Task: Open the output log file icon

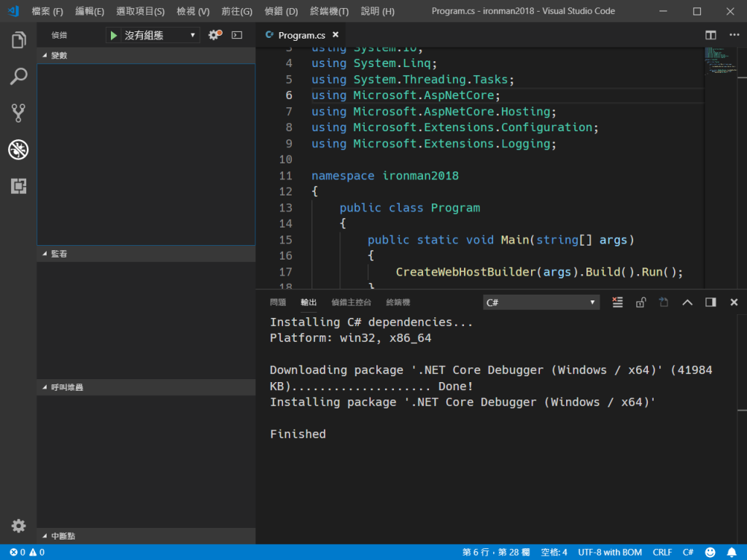Action: [x=664, y=303]
